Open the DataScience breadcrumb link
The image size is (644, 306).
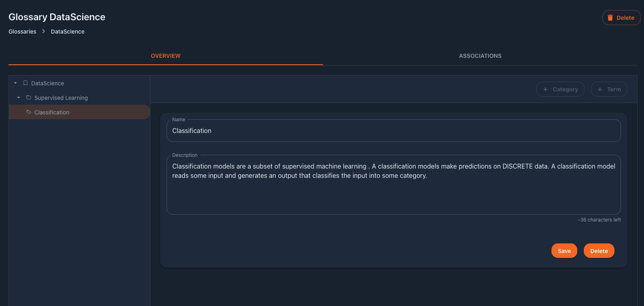click(68, 32)
